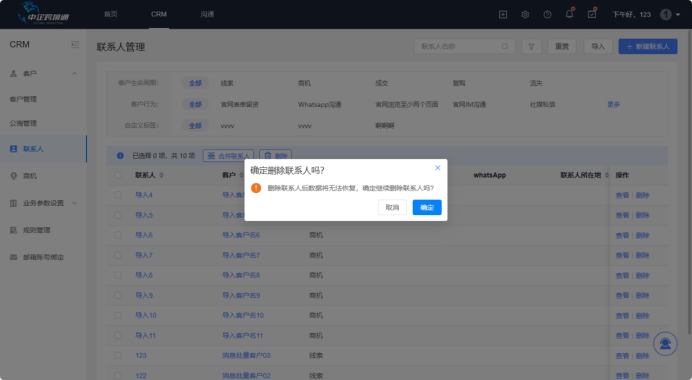Open the filter funnel button
The width and height of the screenshot is (692, 380).
pos(531,46)
